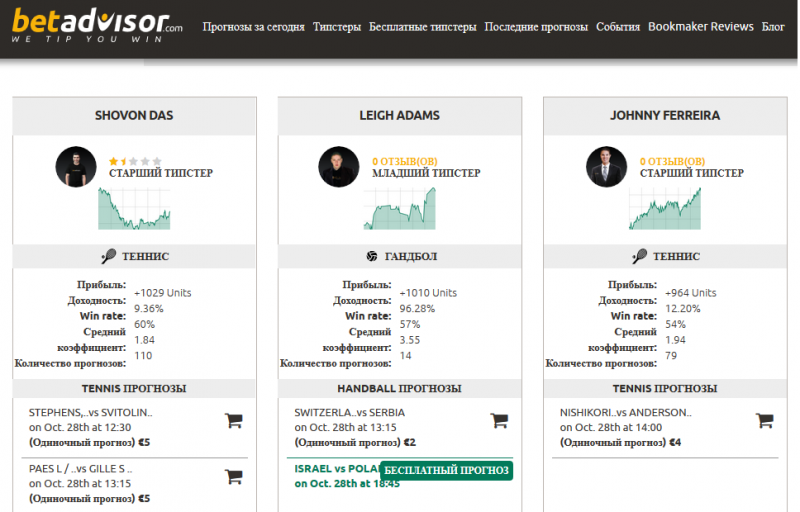This screenshot has height=512, width=800.
Task: Click МЛАДШИЙ ТИПСТЕР label for Leigh Adams
Action: tap(426, 173)
